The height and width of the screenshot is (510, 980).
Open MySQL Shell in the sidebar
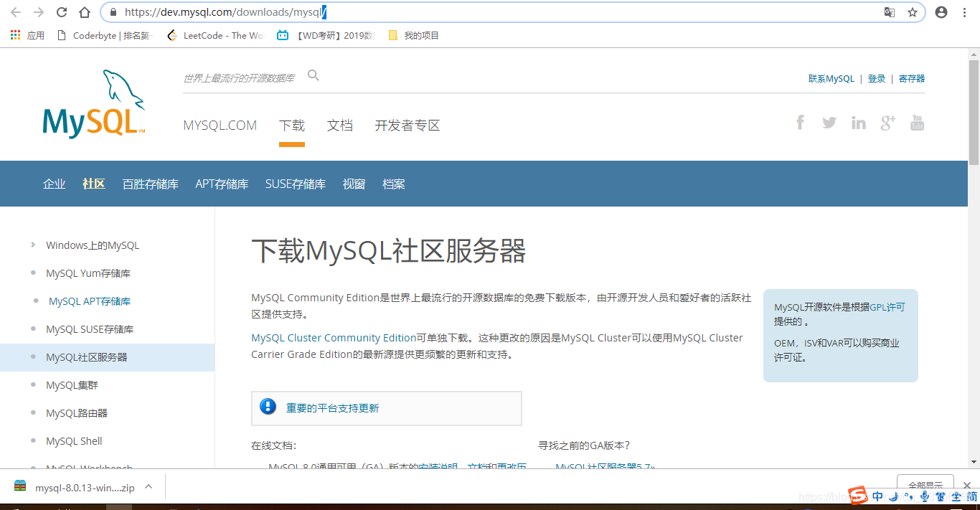point(74,441)
